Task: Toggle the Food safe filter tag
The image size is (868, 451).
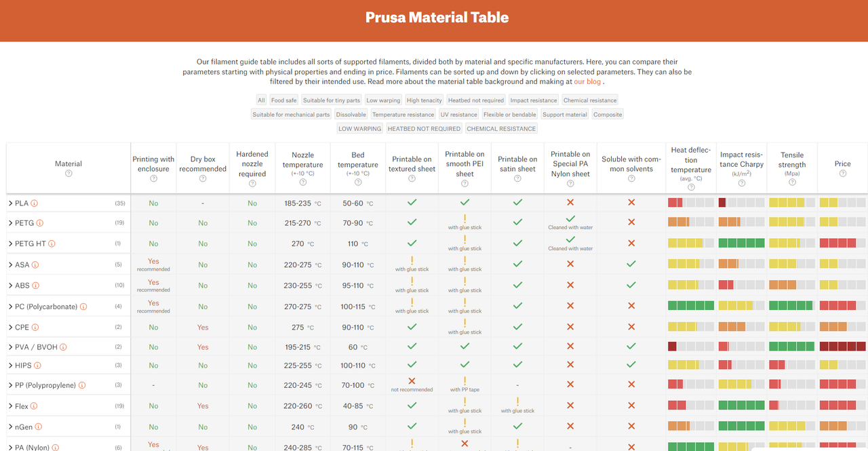Action: pyautogui.click(x=284, y=100)
